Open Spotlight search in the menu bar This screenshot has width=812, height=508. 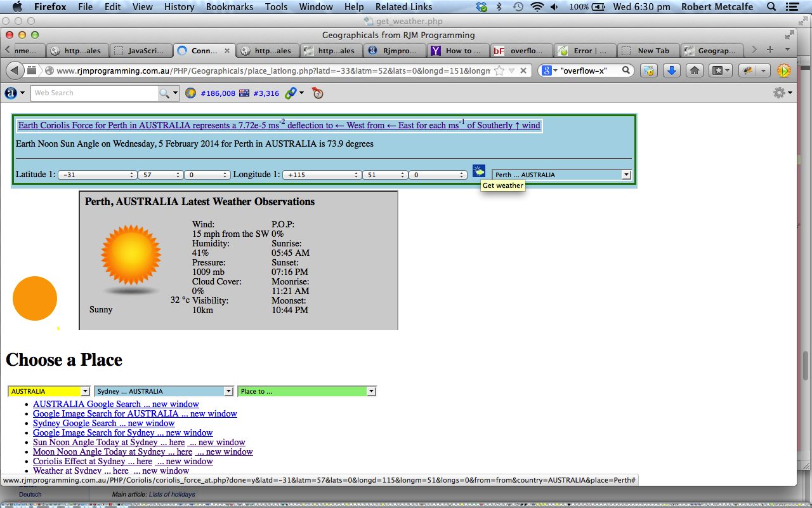pos(771,7)
